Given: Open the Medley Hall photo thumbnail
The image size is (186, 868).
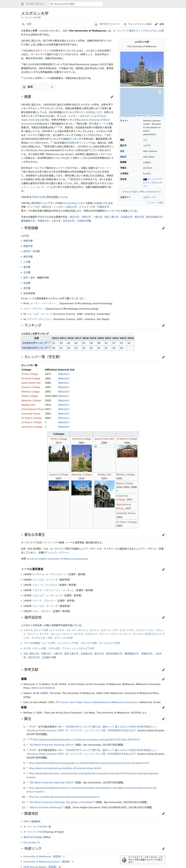Looking at the screenshot, I should [104, 494].
